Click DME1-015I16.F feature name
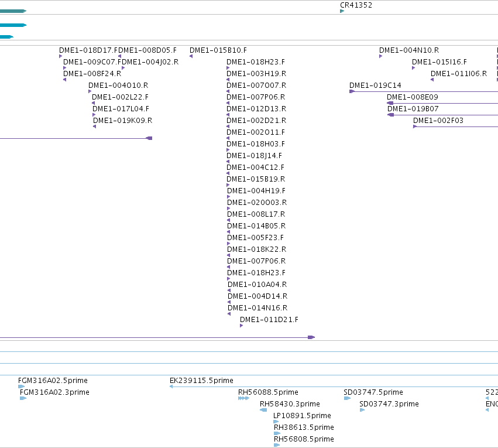 point(439,62)
